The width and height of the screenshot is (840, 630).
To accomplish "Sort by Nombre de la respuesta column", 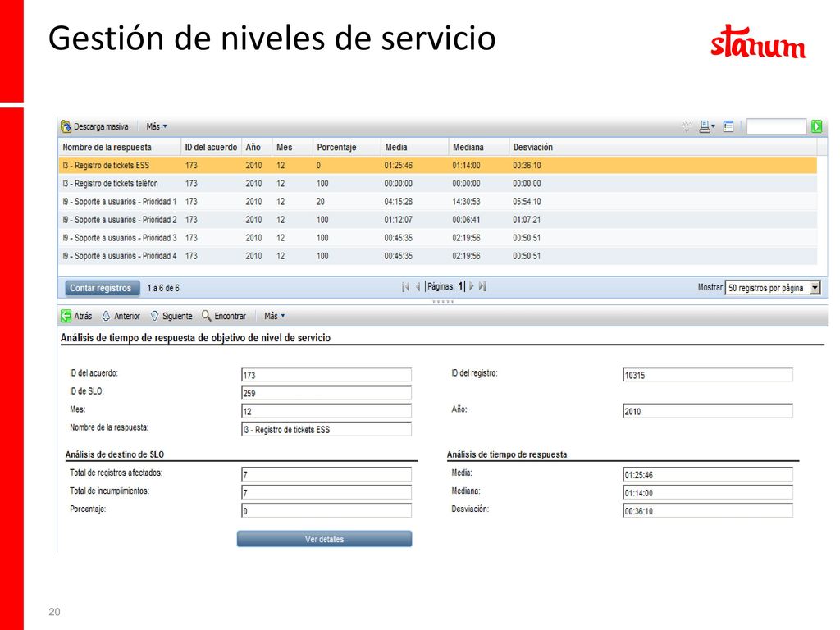I will tap(120, 147).
